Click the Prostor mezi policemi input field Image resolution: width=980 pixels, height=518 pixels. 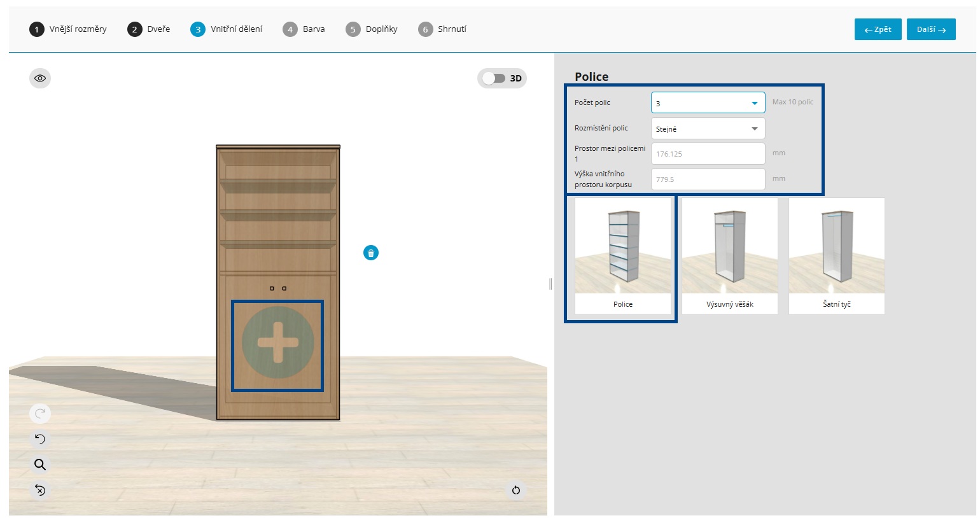pos(708,154)
